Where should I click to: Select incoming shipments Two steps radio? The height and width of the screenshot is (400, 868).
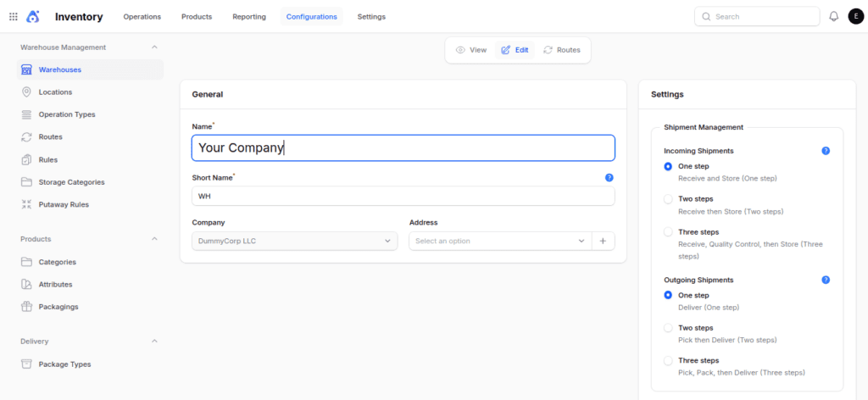click(668, 198)
